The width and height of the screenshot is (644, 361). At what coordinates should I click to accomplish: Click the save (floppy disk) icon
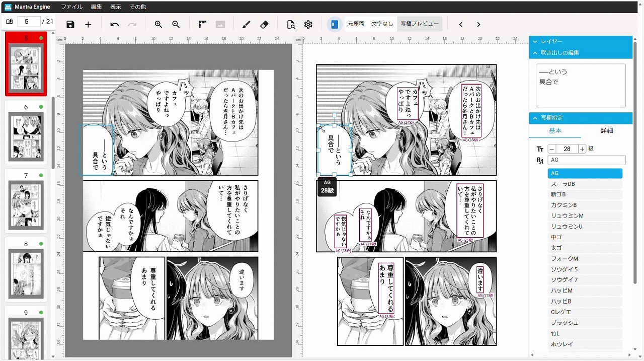pos(70,24)
